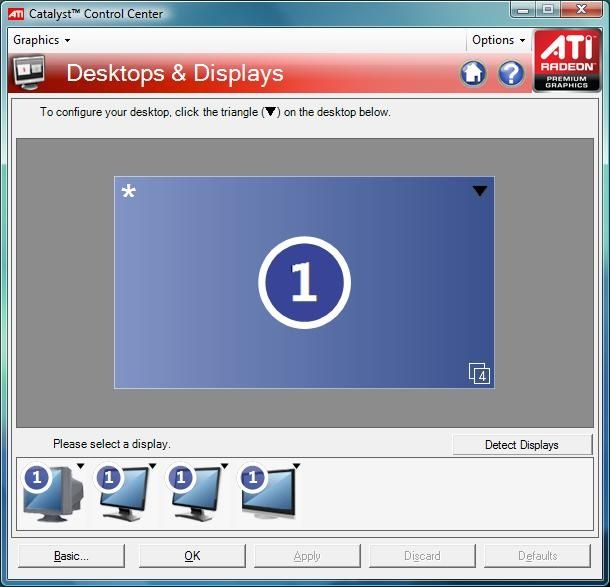The height and width of the screenshot is (587, 610).
Task: Open the widescreen TV's dropdown triangle
Action: coord(296,466)
